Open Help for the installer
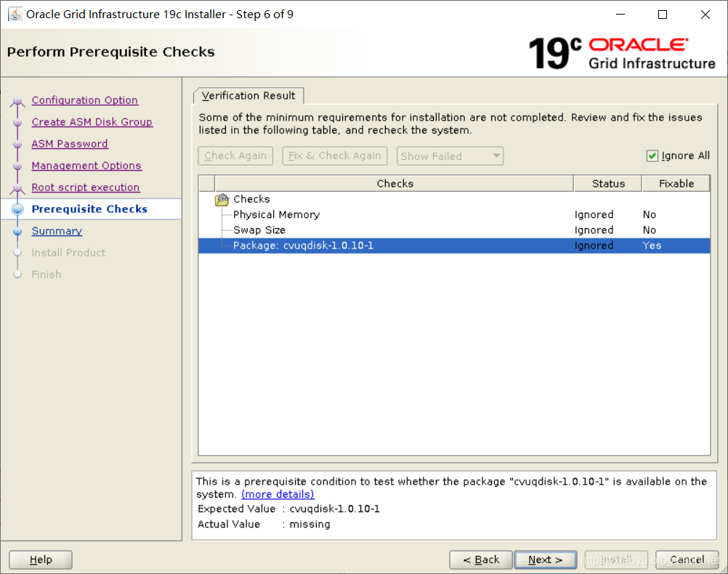The width and height of the screenshot is (728, 574). click(41, 559)
